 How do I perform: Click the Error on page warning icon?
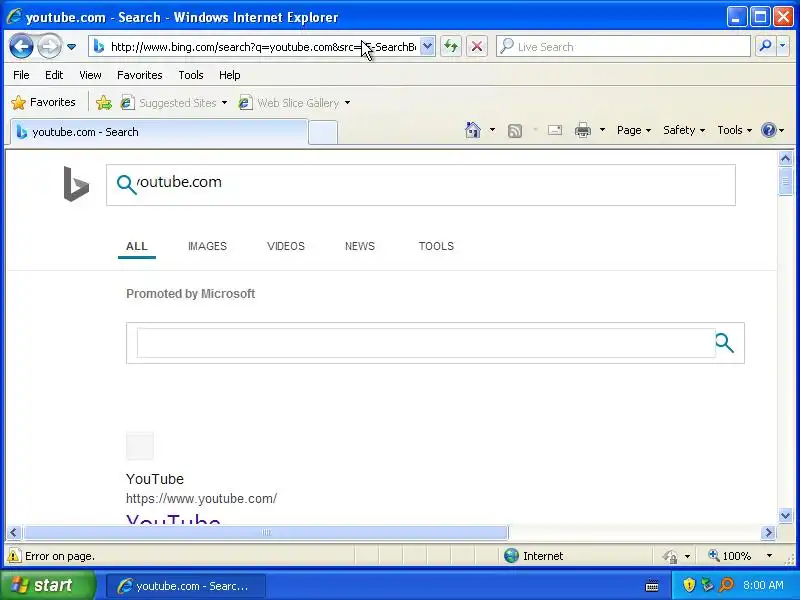point(14,556)
